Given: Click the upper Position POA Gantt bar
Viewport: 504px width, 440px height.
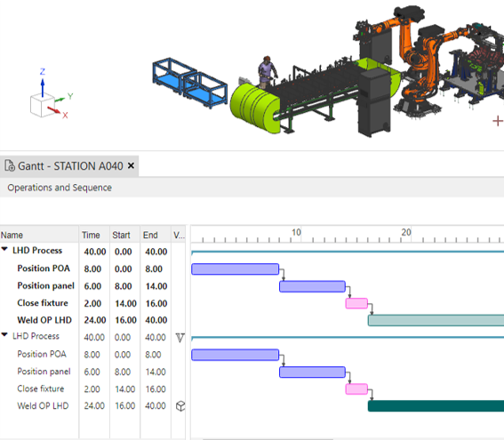Looking at the screenshot, I should click(235, 269).
